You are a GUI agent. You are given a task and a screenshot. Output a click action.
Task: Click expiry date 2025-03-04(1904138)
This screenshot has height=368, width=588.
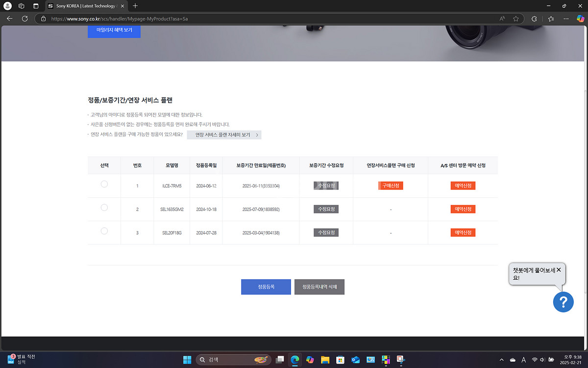click(x=261, y=233)
